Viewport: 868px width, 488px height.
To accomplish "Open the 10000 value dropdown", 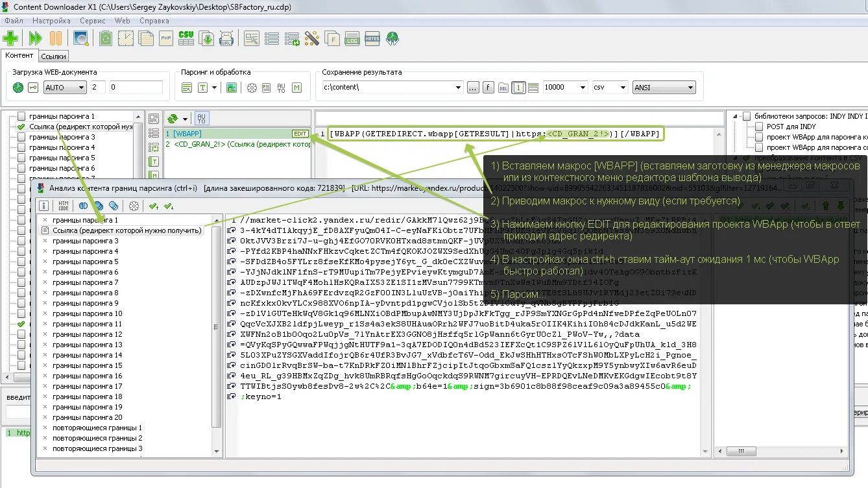I will 582,88.
